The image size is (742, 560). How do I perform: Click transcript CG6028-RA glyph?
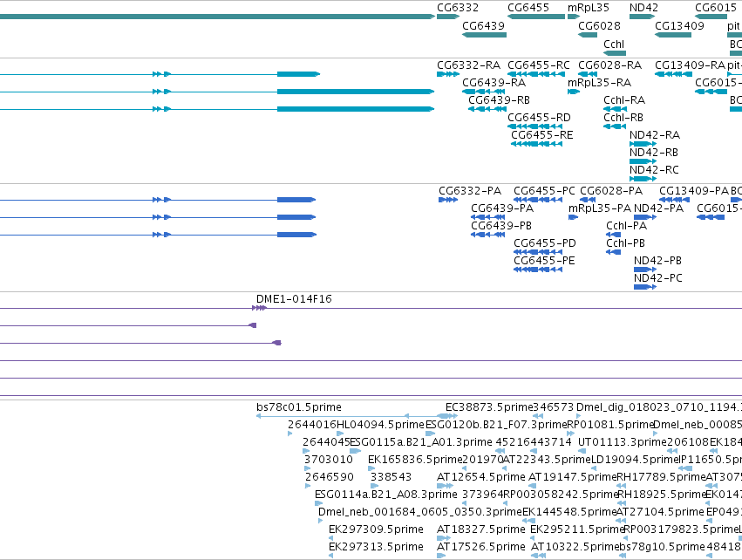point(588,74)
